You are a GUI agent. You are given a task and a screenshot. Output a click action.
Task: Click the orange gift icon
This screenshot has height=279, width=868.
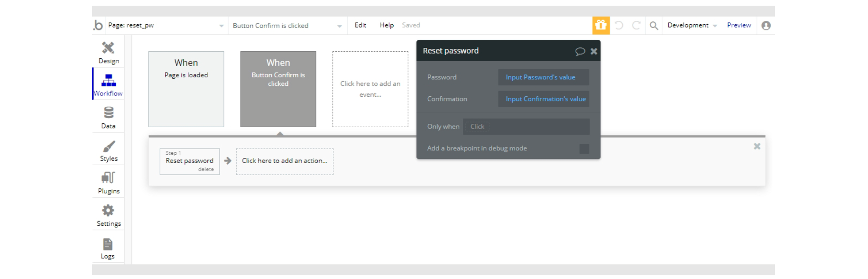coord(601,25)
